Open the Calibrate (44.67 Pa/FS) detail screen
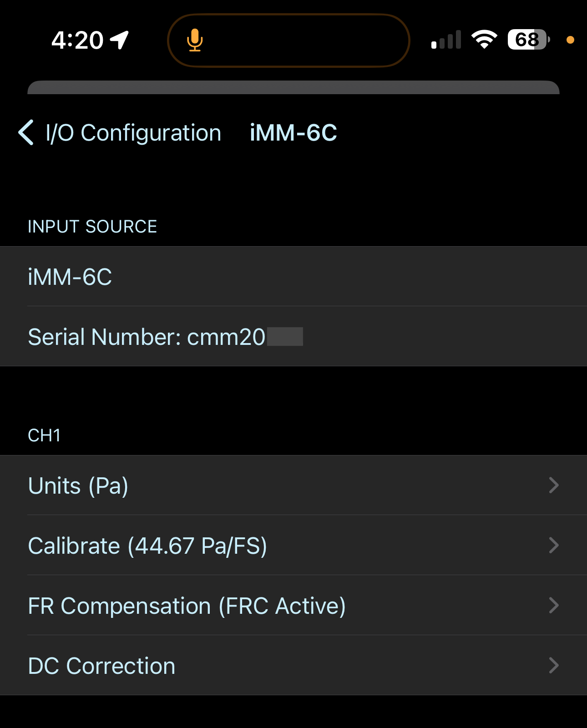587x728 pixels. tap(293, 545)
